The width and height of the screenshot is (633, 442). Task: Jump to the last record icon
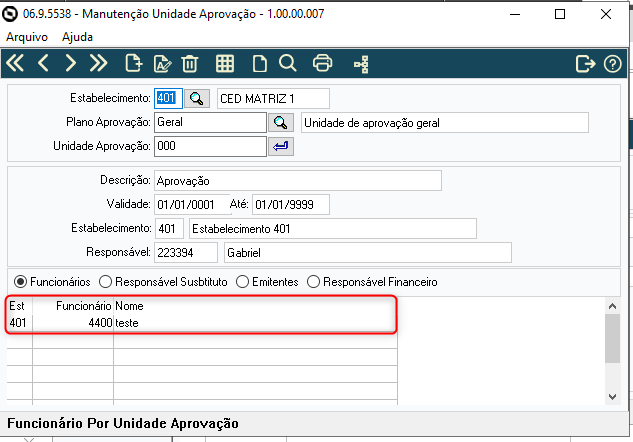pyautogui.click(x=99, y=63)
